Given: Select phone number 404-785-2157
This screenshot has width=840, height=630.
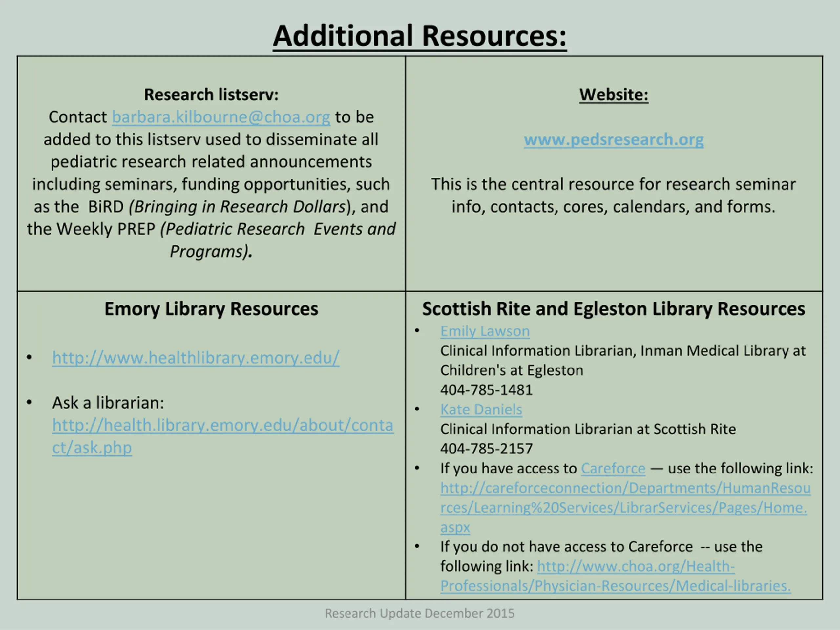Looking at the screenshot, I should click(x=487, y=449).
